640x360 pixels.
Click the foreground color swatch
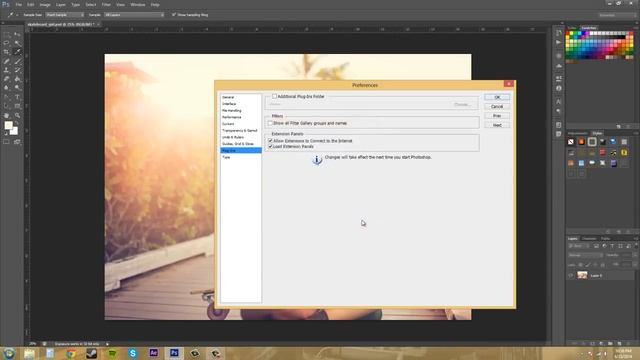point(8,126)
